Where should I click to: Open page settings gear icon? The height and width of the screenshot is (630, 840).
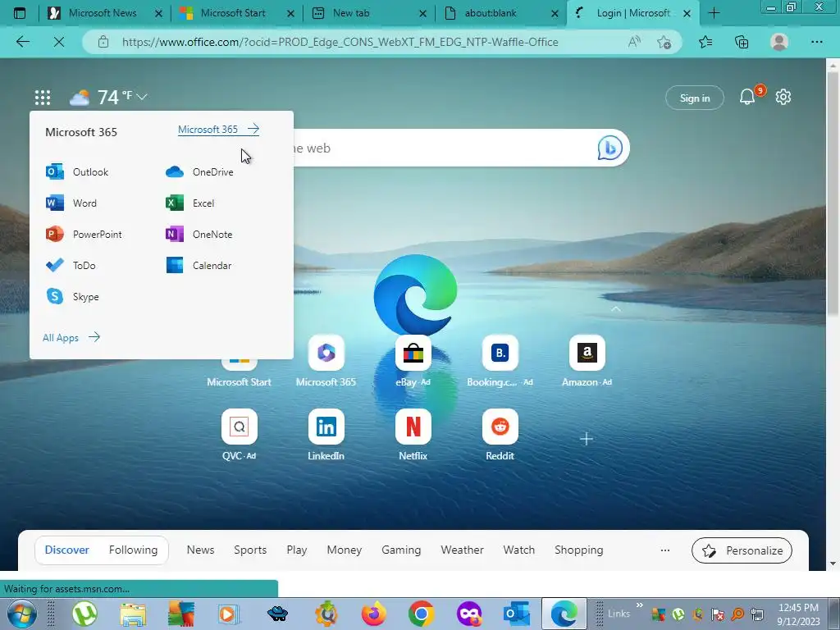click(783, 97)
